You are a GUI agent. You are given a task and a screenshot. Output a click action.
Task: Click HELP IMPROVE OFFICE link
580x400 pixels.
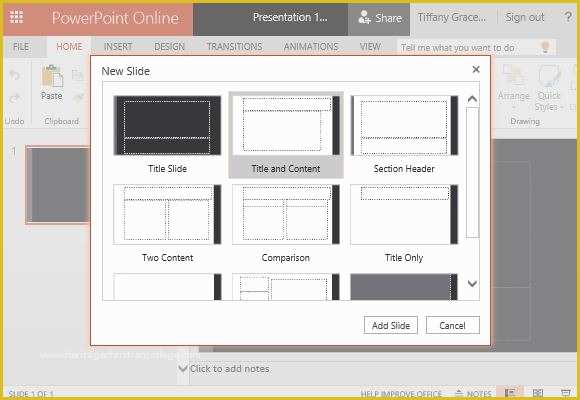tap(401, 394)
